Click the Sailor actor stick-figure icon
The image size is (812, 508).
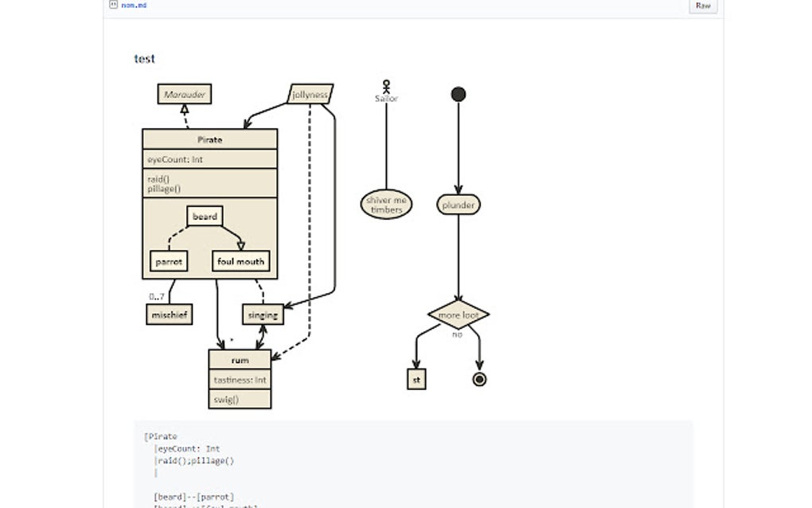[x=386, y=87]
